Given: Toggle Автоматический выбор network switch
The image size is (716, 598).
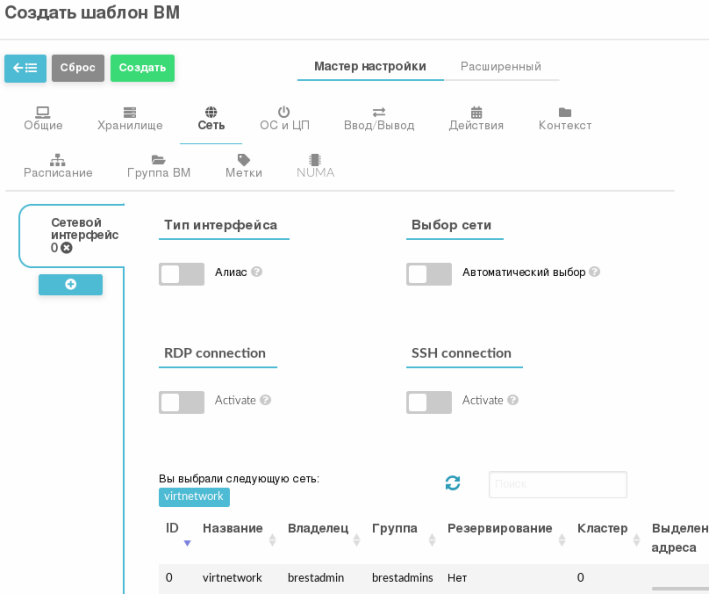Looking at the screenshot, I should coord(429,274).
